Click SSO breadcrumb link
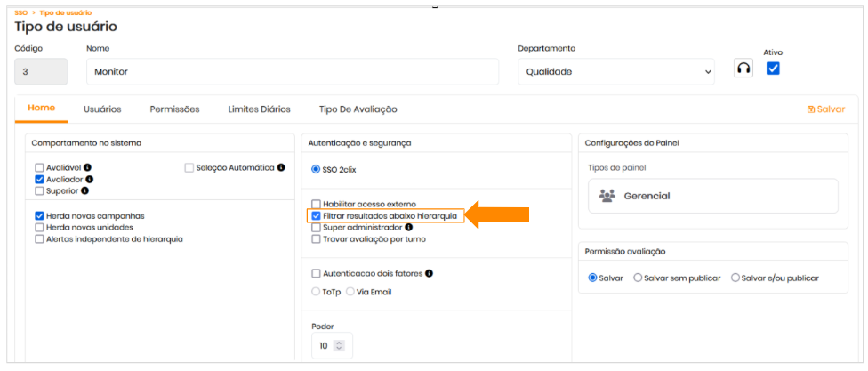This screenshot has height=371, width=868. pos(21,13)
